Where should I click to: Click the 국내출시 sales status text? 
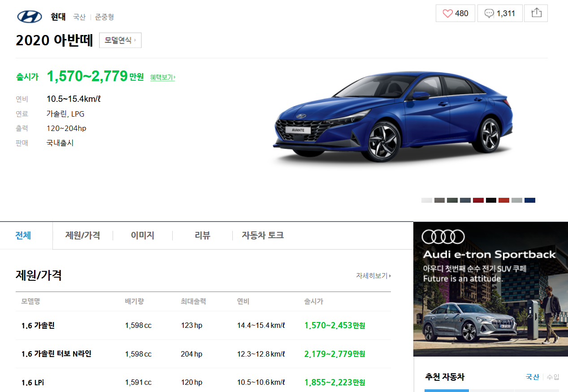click(x=60, y=143)
